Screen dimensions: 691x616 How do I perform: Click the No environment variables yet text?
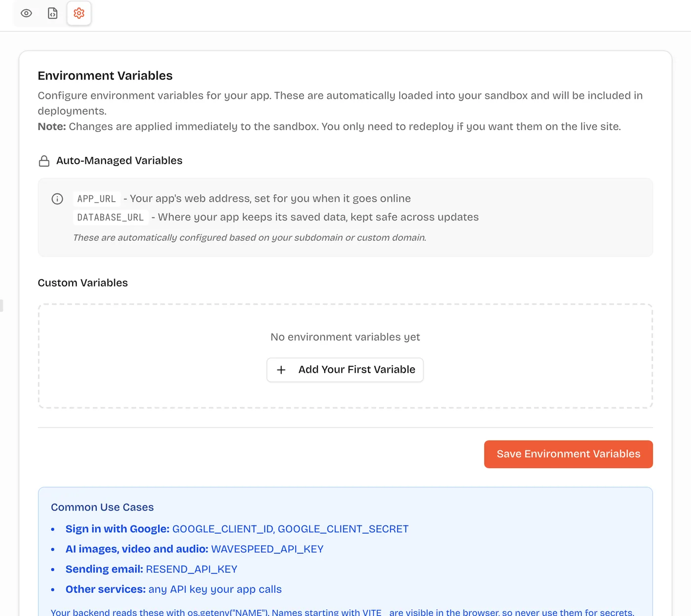point(345,337)
